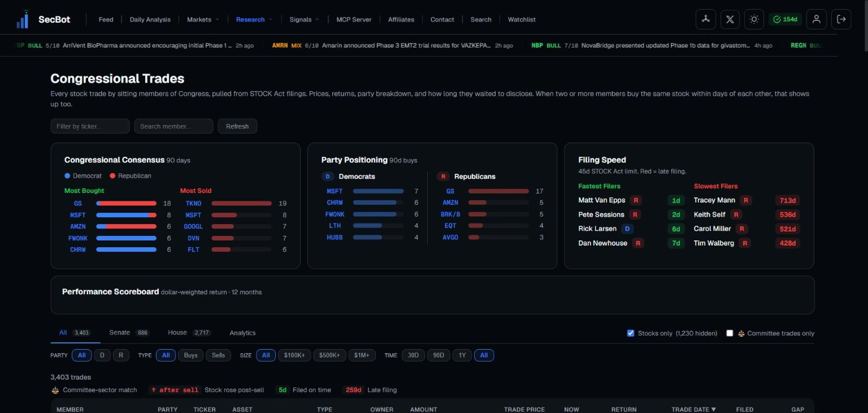
Task: Focus the Filter by ticker field
Action: tap(90, 126)
